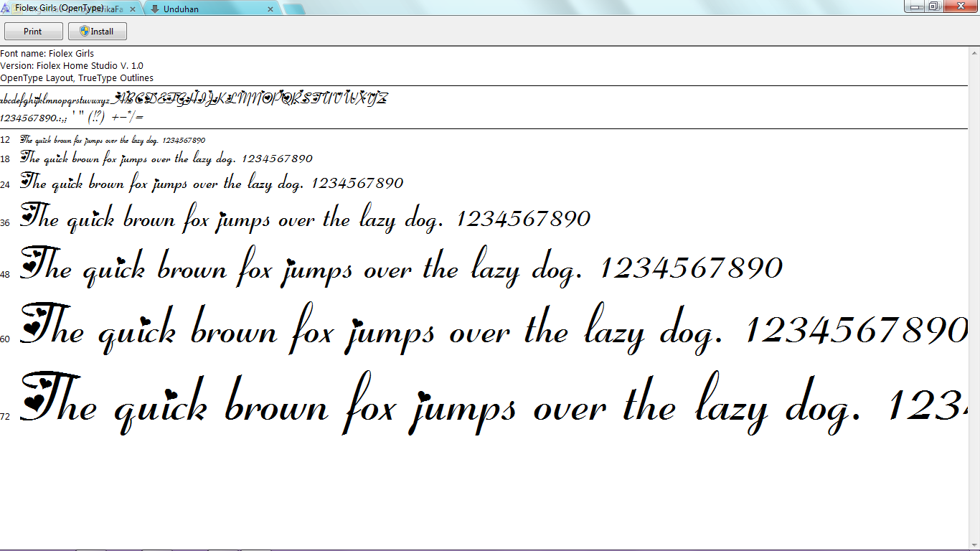Close the Unduhan tab
Screen dimensions: 980x551
270,9
